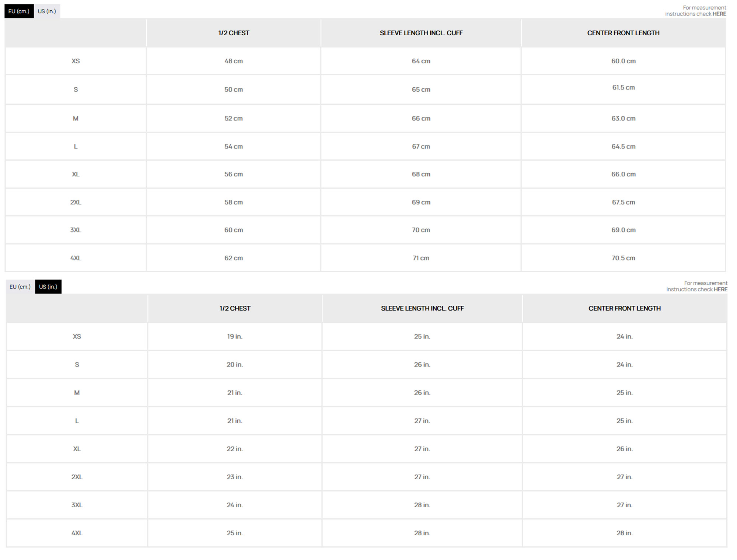Click the 22 in. chest cell

click(235, 449)
